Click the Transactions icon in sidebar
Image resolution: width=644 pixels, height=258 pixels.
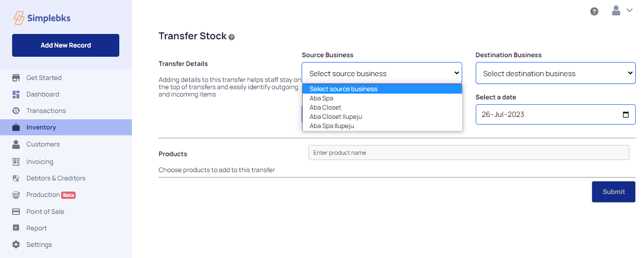pyautogui.click(x=16, y=111)
